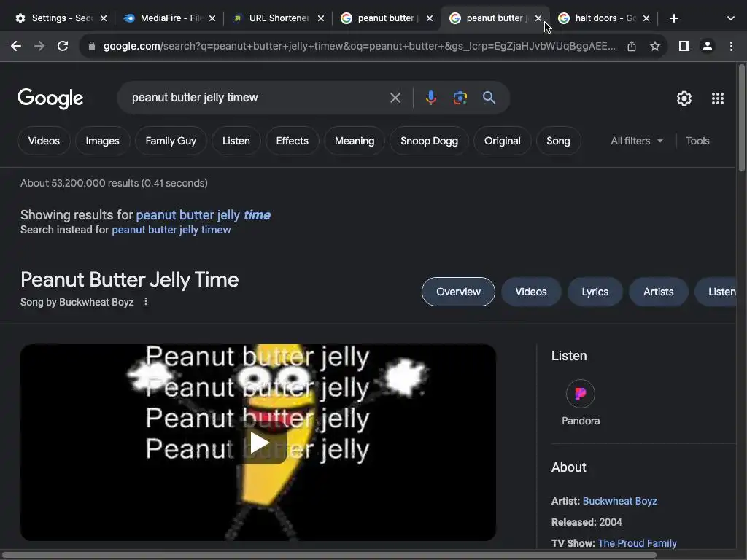The width and height of the screenshot is (747, 560).
Task: Open the browser side panel
Action: point(684,46)
